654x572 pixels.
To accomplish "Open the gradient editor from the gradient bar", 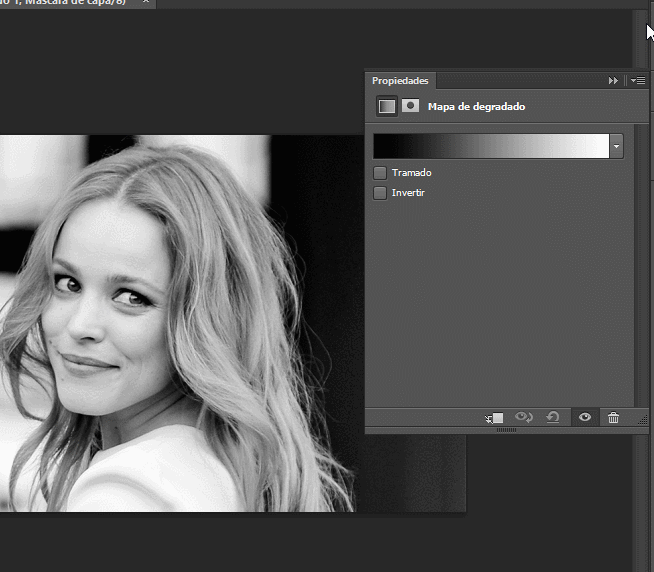I will coord(491,146).
